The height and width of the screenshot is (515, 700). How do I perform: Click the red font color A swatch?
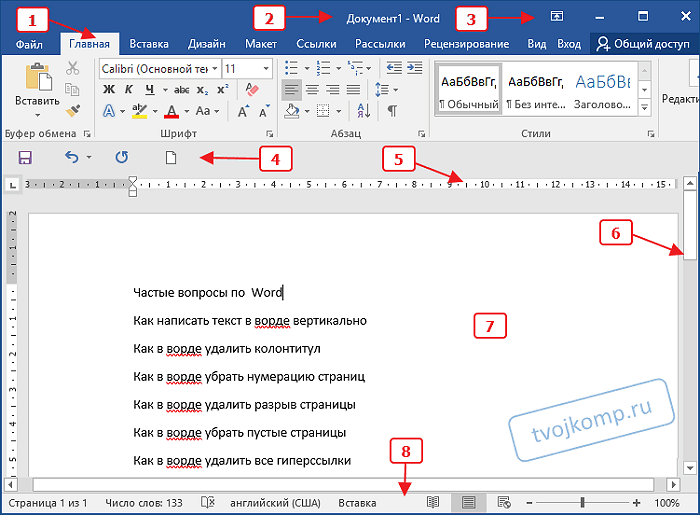pyautogui.click(x=171, y=111)
